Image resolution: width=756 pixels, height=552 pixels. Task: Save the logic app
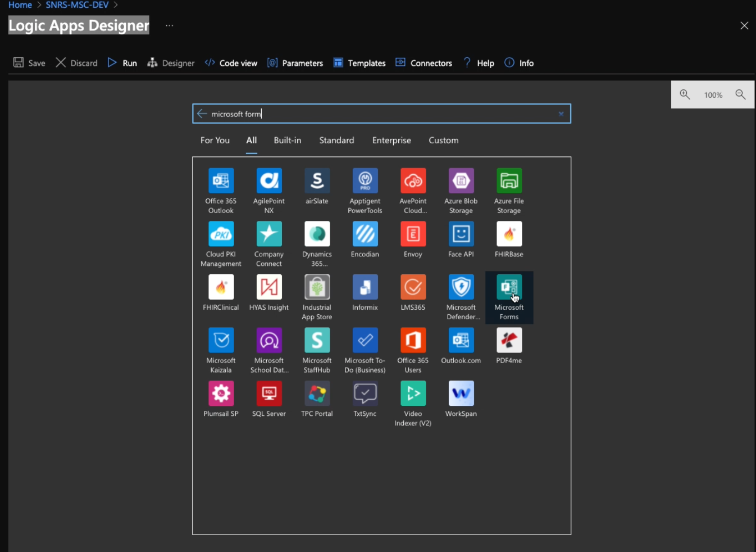coord(29,62)
